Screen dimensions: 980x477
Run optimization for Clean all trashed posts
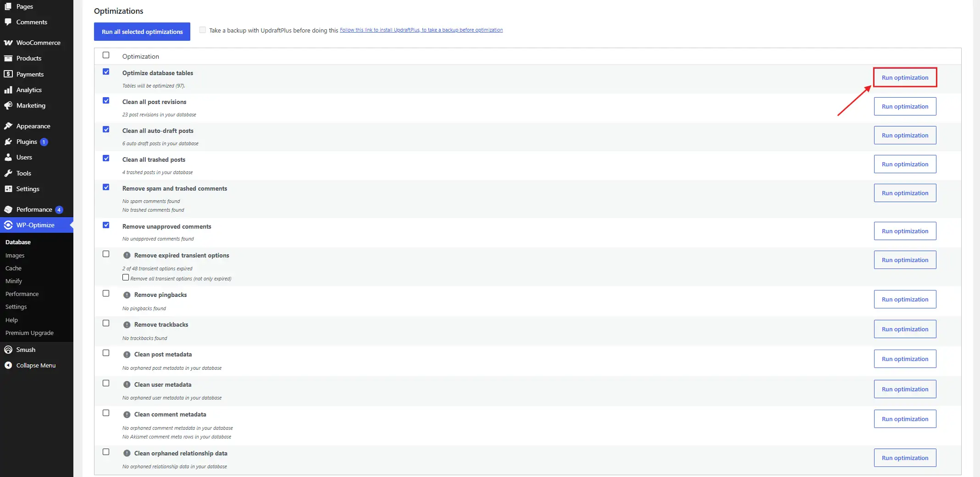click(905, 164)
